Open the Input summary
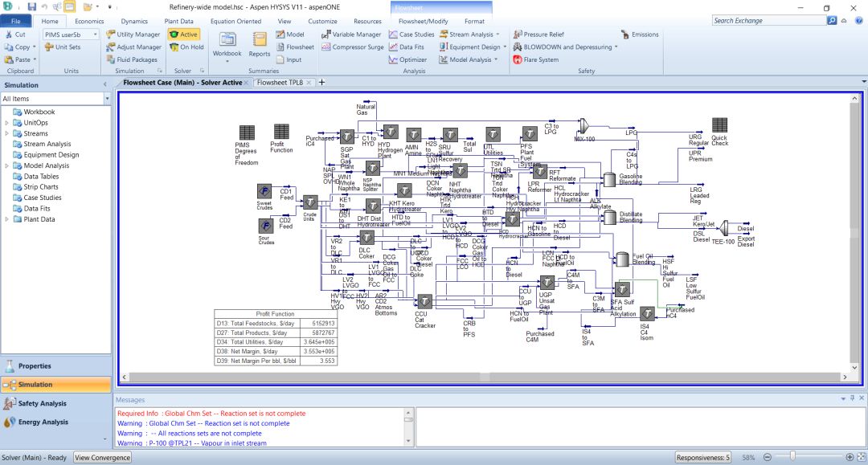868x465 pixels. point(289,59)
